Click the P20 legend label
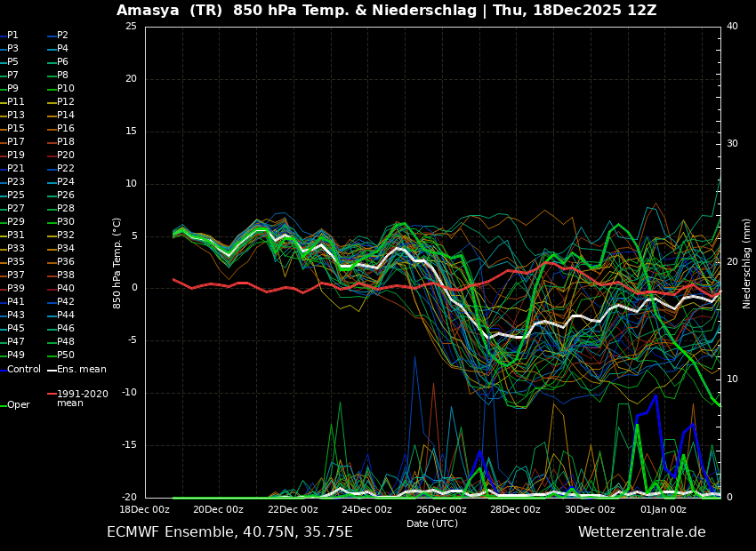The image size is (756, 551). (66, 156)
